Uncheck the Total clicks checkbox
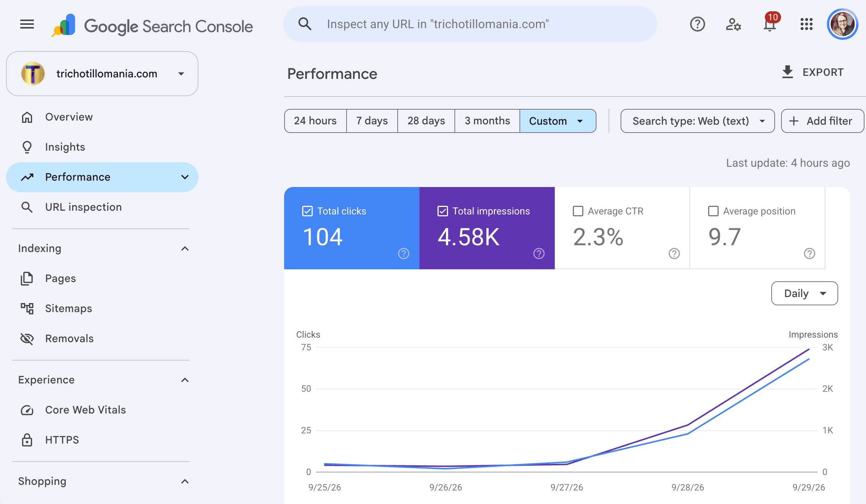Image resolution: width=866 pixels, height=504 pixels. point(307,211)
